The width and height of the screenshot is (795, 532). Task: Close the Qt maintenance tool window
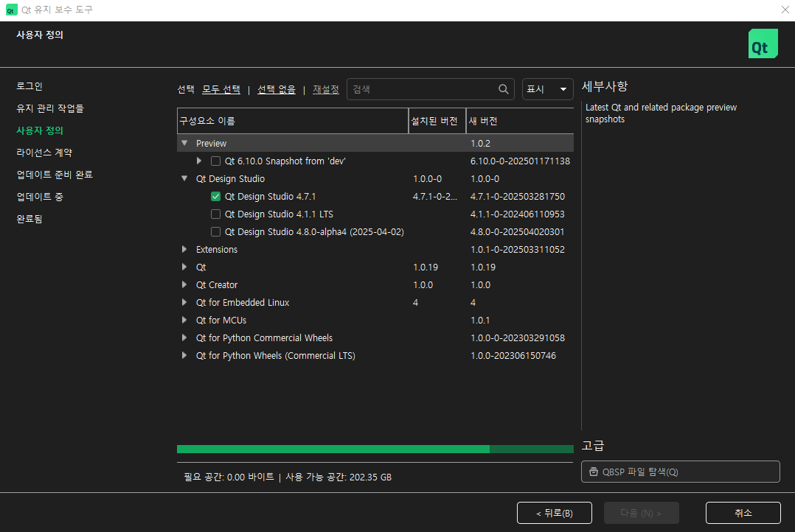pyautogui.click(x=785, y=10)
